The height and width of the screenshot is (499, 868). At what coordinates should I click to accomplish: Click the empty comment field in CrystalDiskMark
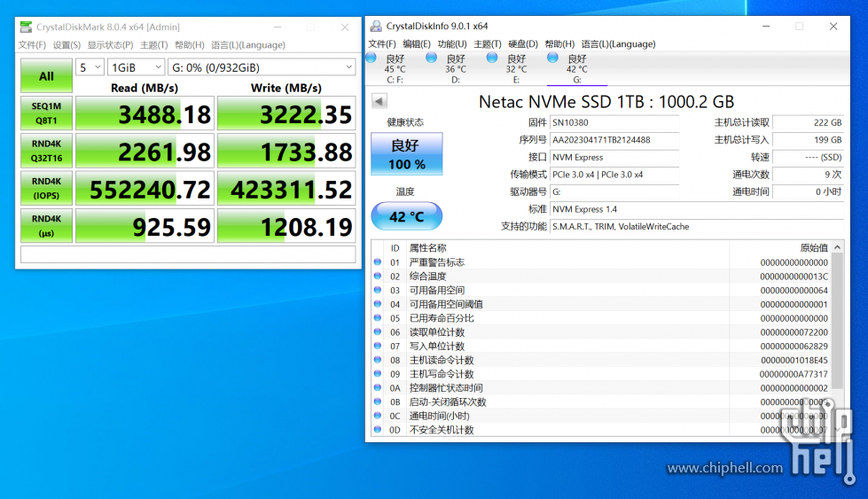pos(188,253)
